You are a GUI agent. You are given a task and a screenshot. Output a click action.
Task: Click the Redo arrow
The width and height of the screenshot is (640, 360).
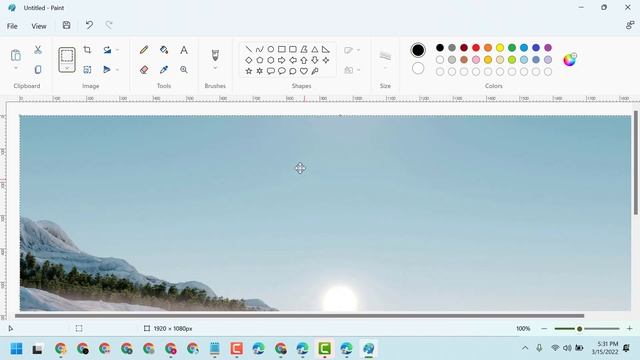(109, 25)
